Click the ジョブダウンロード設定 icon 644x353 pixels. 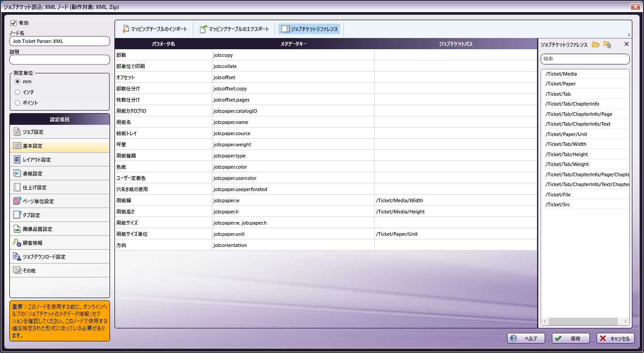click(x=17, y=257)
